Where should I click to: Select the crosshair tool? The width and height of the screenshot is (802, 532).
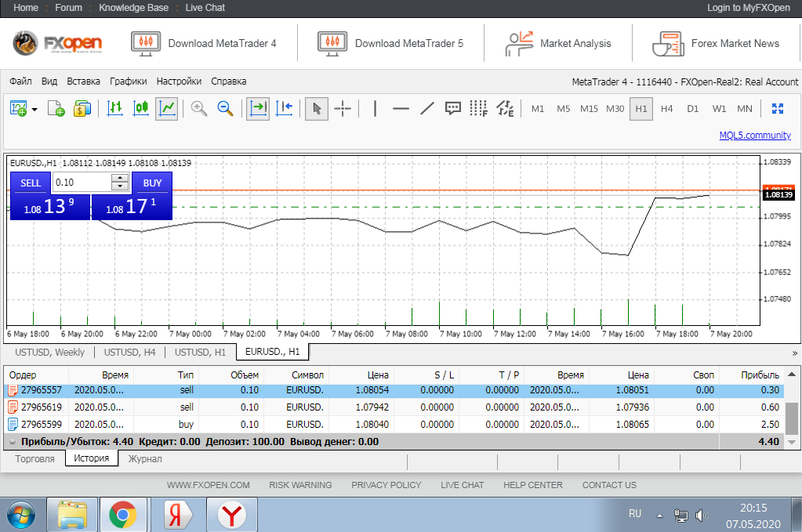343,108
